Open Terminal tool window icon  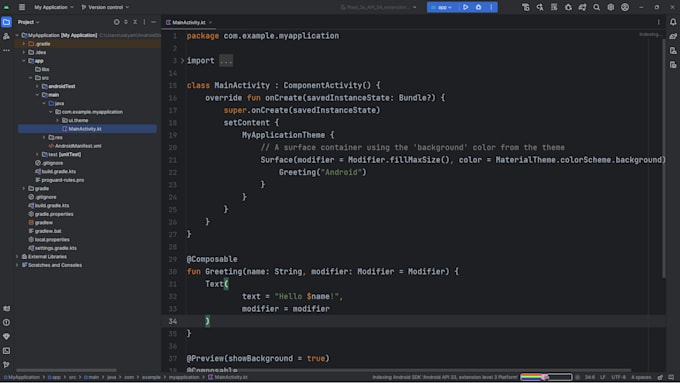(x=7, y=350)
